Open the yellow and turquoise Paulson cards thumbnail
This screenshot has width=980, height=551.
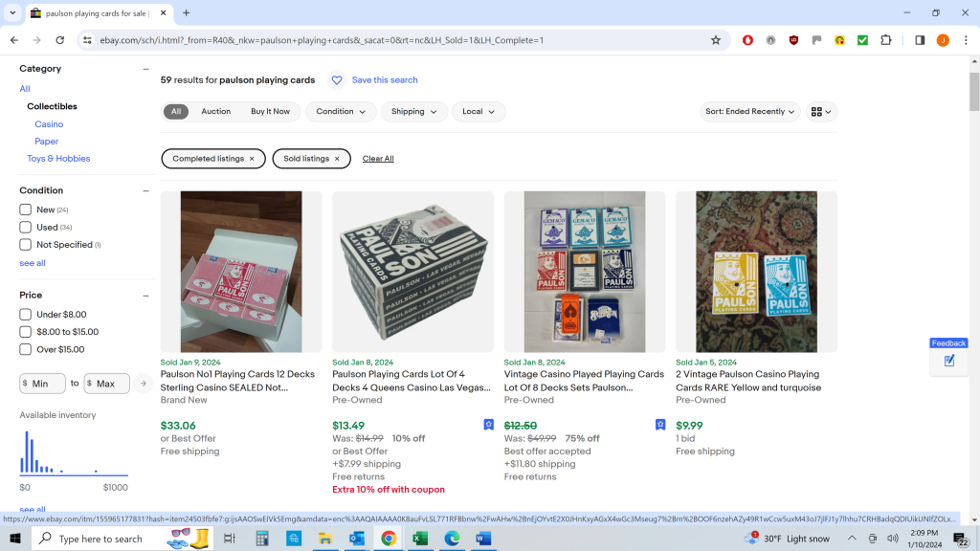pos(756,272)
